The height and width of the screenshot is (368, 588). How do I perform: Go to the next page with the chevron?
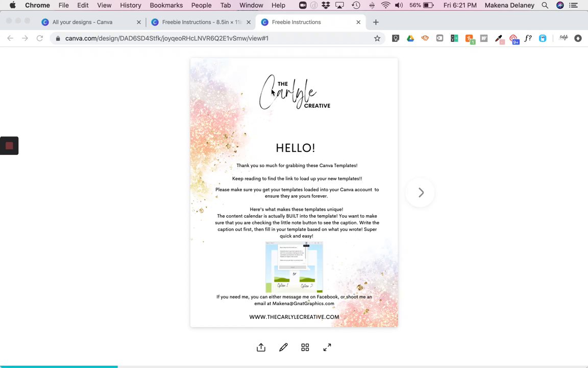tap(421, 193)
